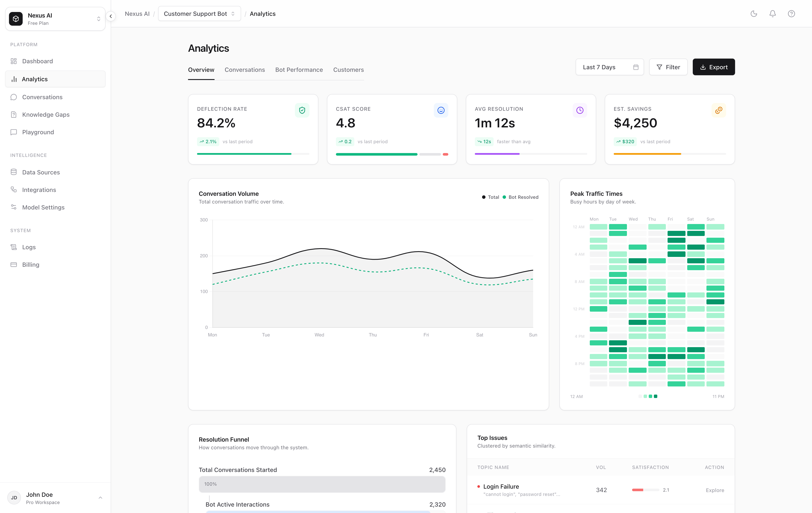The height and width of the screenshot is (513, 812).
Task: Click the Nexus AI breadcrumb link
Action: pyautogui.click(x=137, y=14)
